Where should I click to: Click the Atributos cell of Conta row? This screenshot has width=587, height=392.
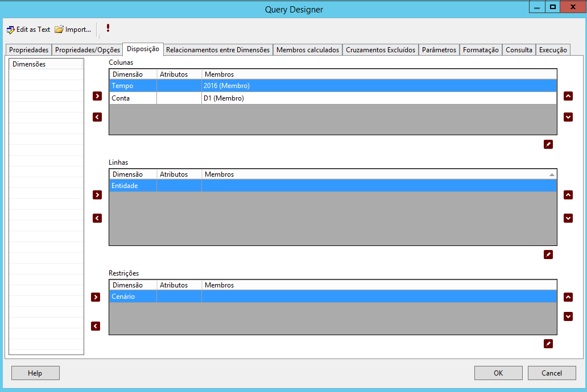click(x=179, y=98)
